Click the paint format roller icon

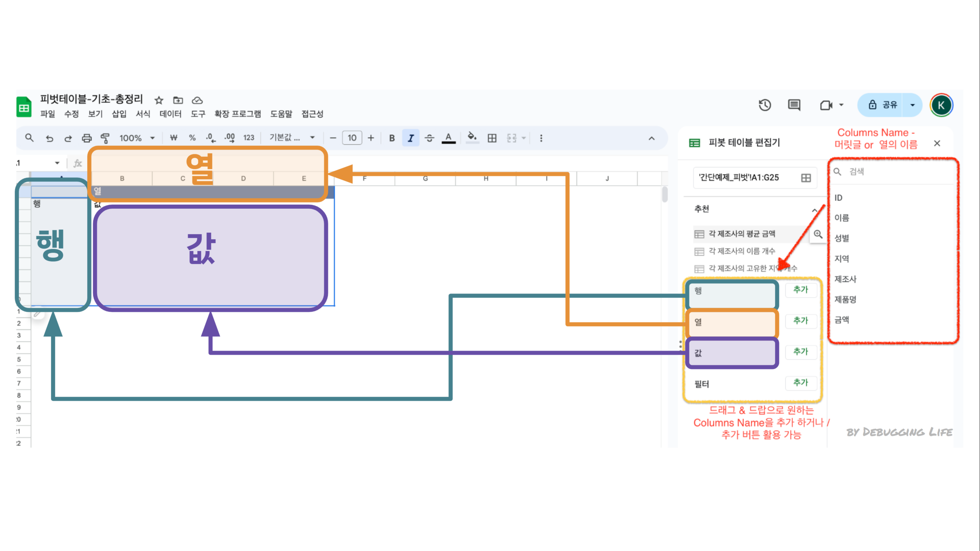pyautogui.click(x=105, y=138)
